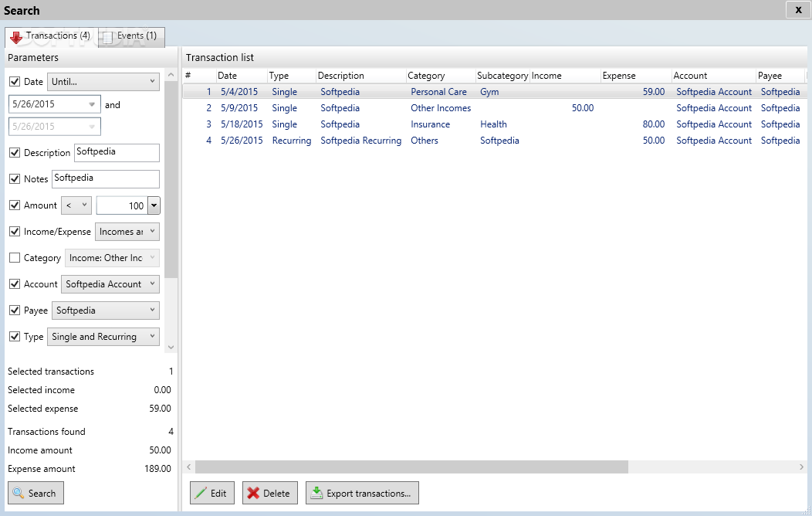
Task: Click the 'Softpedia Recurring' description cell
Action: click(361, 141)
